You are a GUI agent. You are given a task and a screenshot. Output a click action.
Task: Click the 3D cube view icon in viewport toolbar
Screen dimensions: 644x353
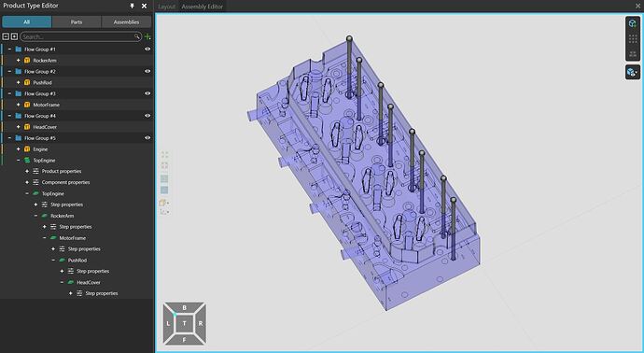(x=633, y=24)
